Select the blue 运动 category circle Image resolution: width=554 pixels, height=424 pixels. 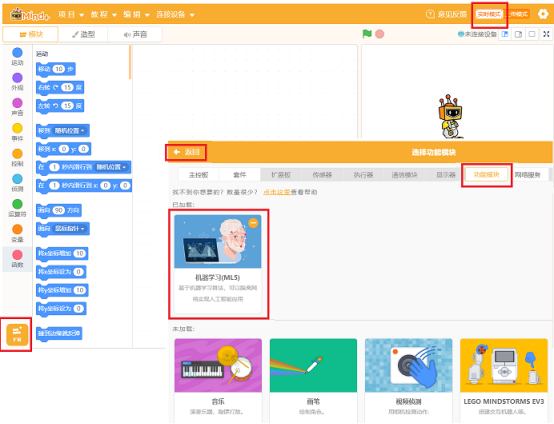17,53
